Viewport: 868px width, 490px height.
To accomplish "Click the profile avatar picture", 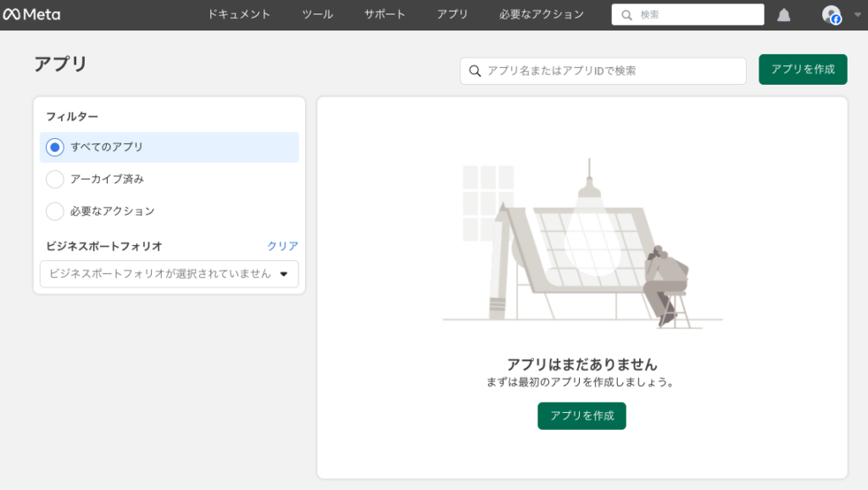I will tap(831, 14).
